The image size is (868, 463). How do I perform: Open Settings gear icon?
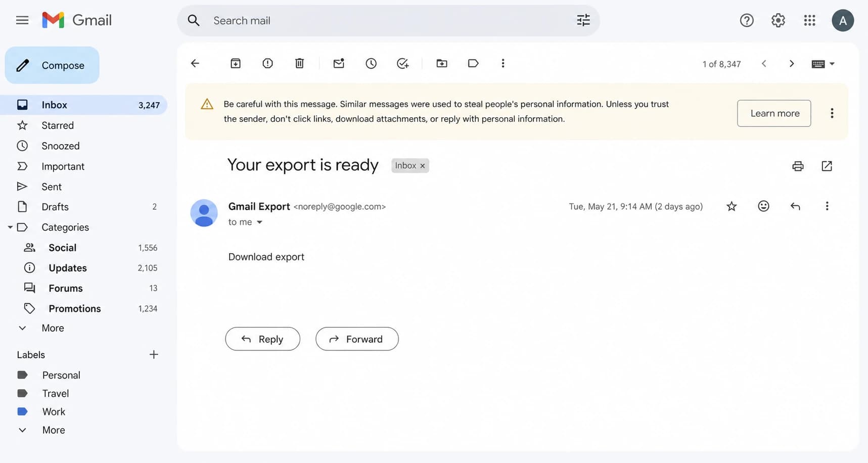click(778, 20)
